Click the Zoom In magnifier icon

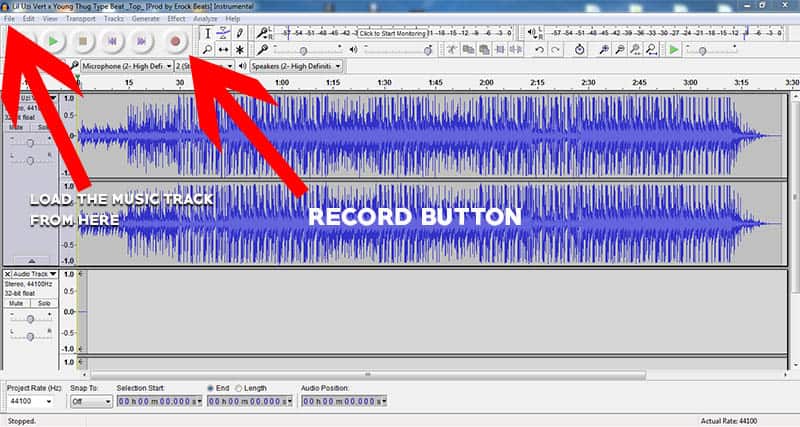604,49
